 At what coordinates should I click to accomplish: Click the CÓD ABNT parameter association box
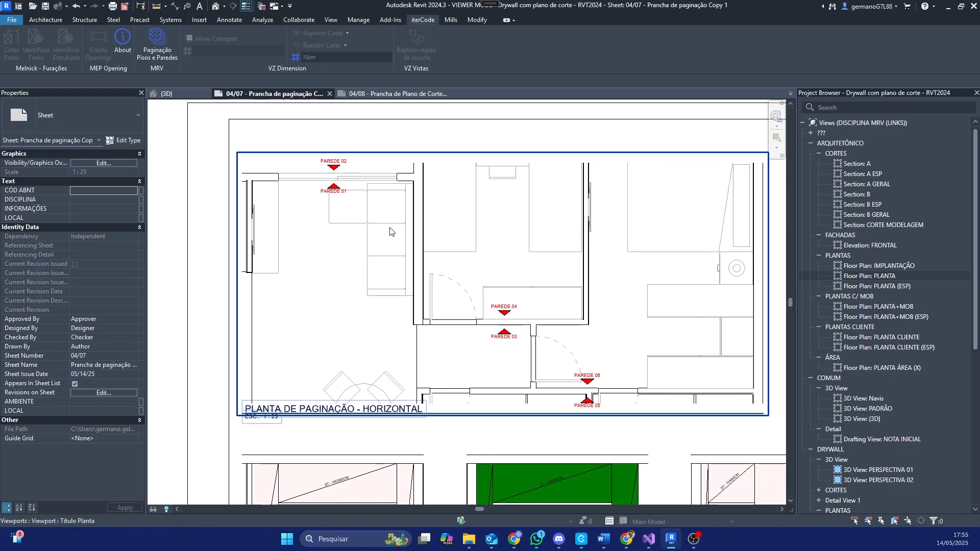click(141, 190)
